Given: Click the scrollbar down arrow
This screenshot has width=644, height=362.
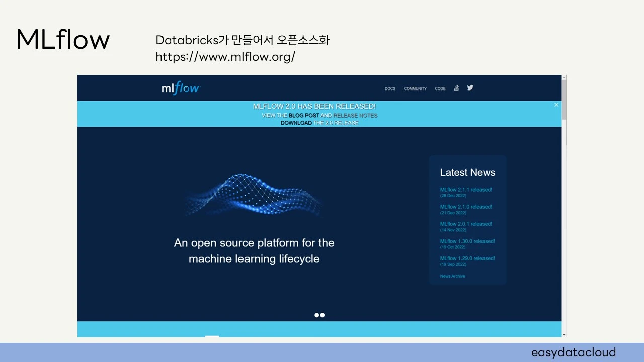Looking at the screenshot, I should click(564, 334).
